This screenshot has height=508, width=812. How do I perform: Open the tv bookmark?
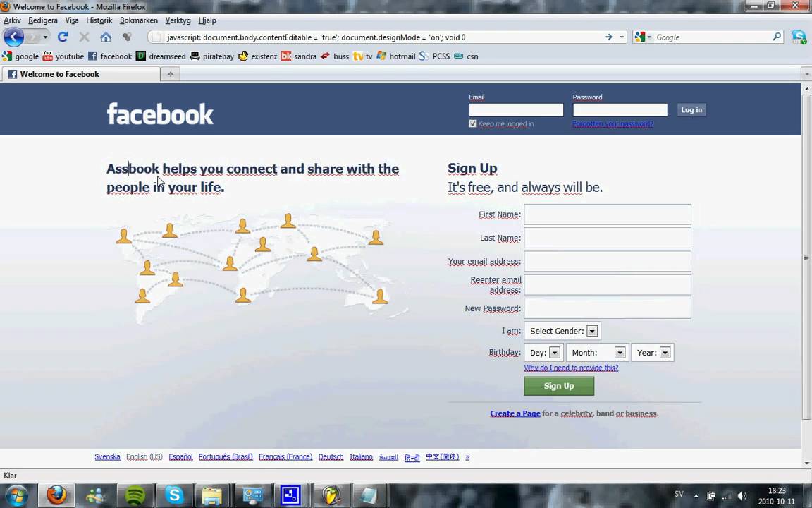(x=362, y=56)
